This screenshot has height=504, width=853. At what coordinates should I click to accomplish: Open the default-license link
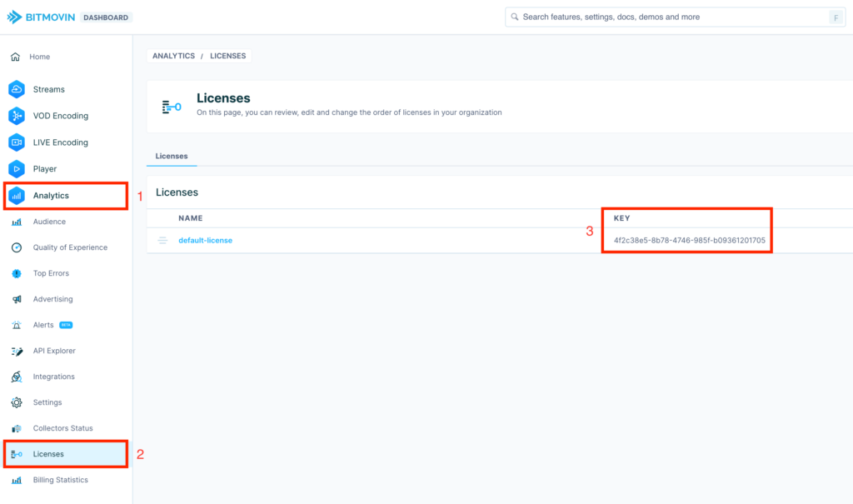(205, 240)
